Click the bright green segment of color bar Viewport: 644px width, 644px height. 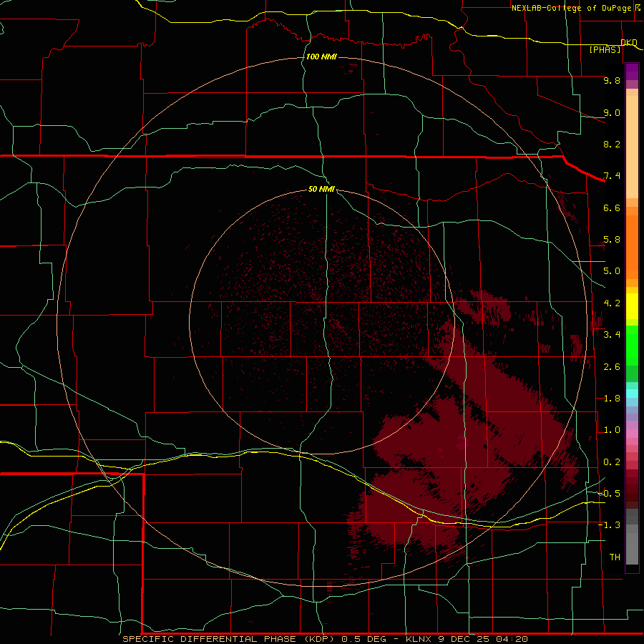tap(632, 346)
